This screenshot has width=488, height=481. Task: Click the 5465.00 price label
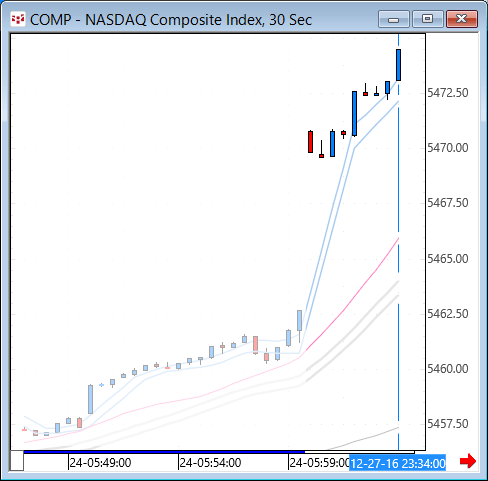[x=448, y=259]
